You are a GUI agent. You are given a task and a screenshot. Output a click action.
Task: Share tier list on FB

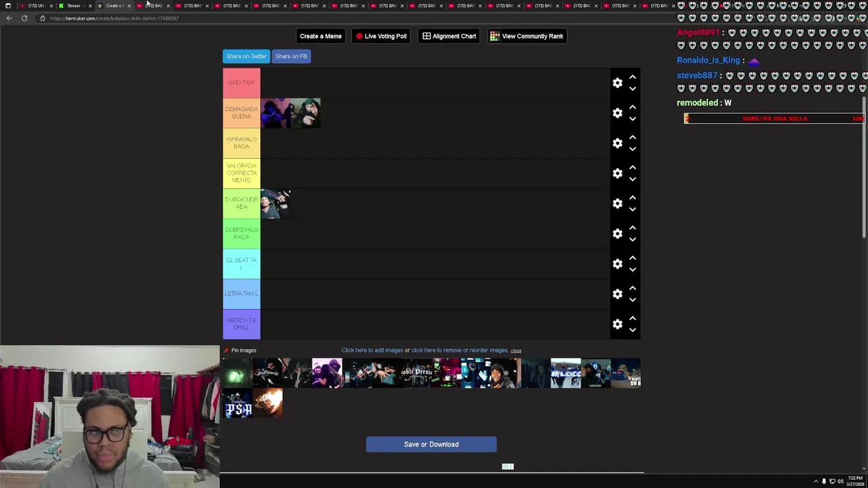coord(291,56)
